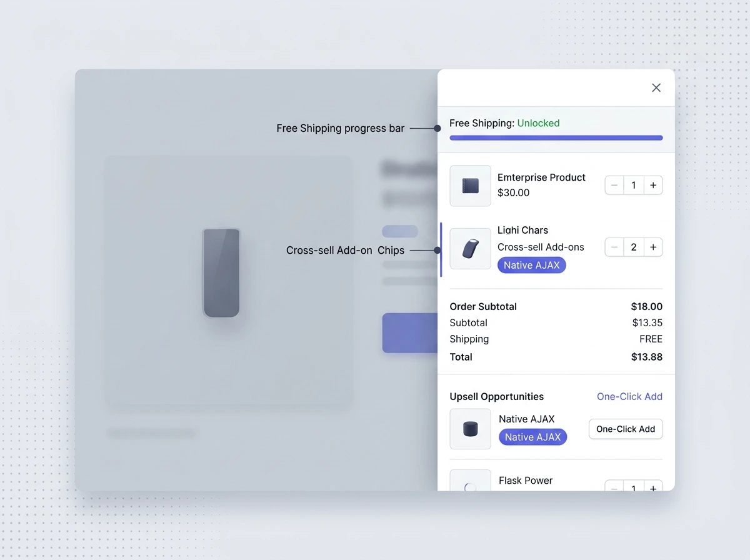This screenshot has width=750, height=560.
Task: Follow the One-Click Add link beside Upsell Opportunities
Action: pyautogui.click(x=629, y=397)
